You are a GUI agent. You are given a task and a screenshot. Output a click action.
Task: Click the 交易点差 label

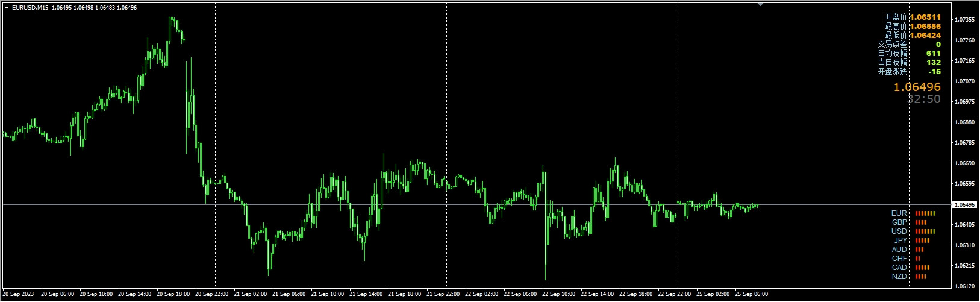(x=892, y=45)
